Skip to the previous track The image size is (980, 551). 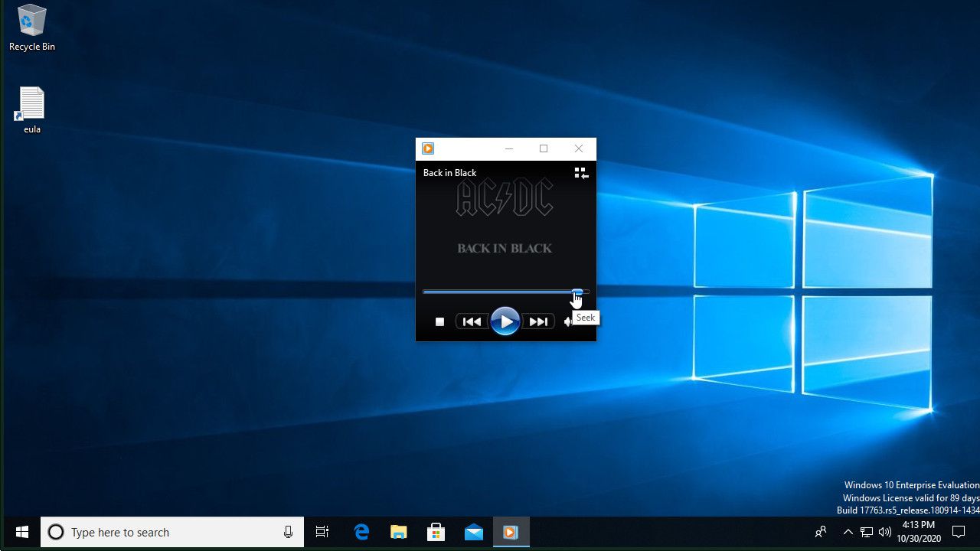[472, 322]
